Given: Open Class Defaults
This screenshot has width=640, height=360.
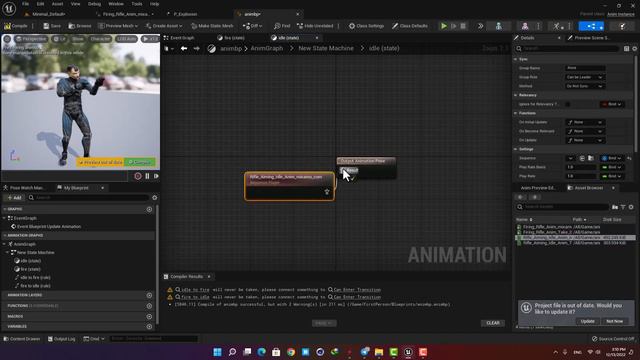Looking at the screenshot, I should pyautogui.click(x=410, y=26).
